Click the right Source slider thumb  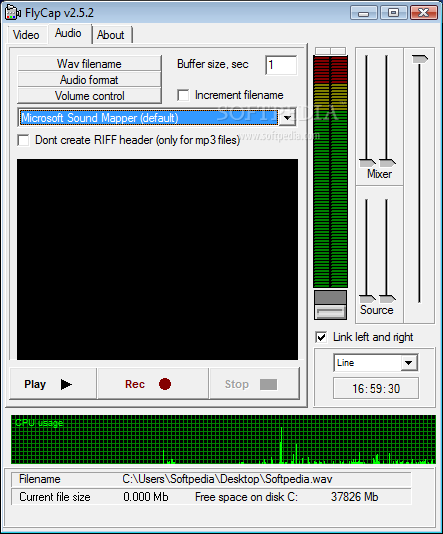[x=387, y=299]
